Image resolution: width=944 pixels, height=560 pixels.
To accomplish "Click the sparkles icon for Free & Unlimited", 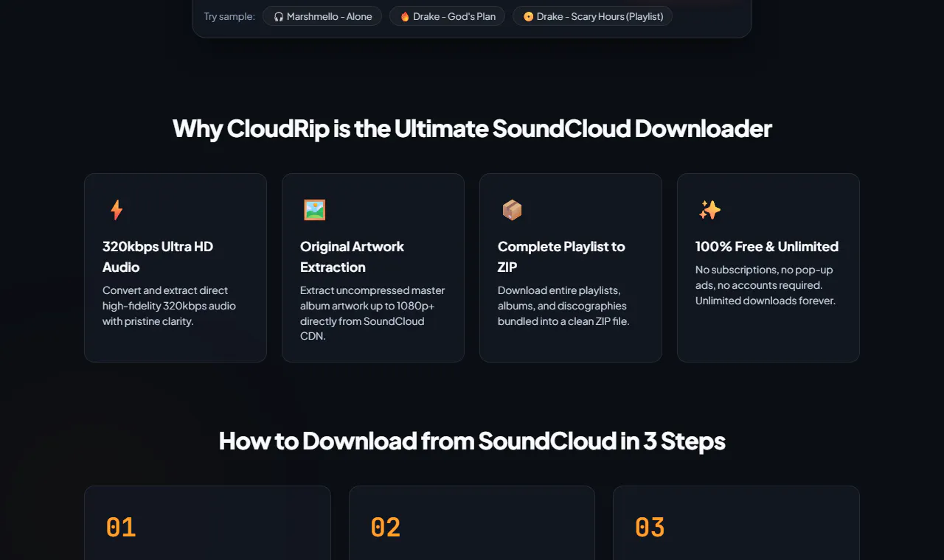I will point(709,210).
